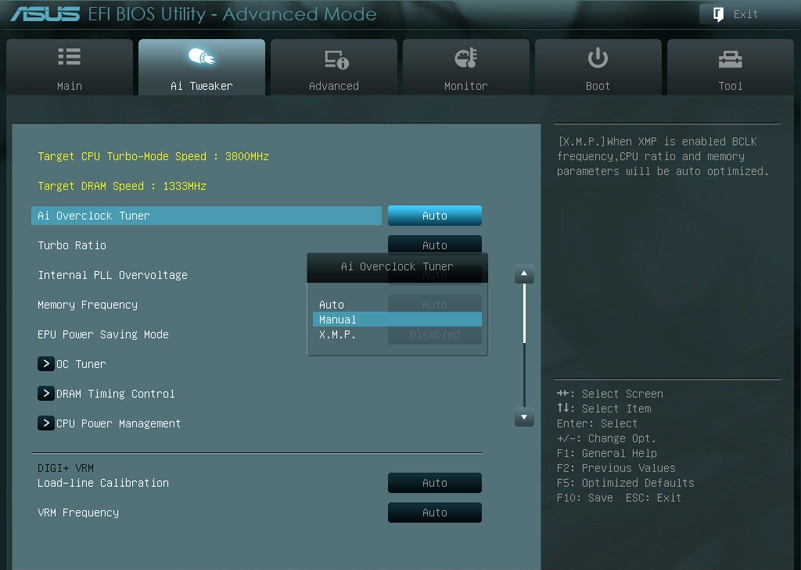Click the F10: Save hint text

[585, 497]
